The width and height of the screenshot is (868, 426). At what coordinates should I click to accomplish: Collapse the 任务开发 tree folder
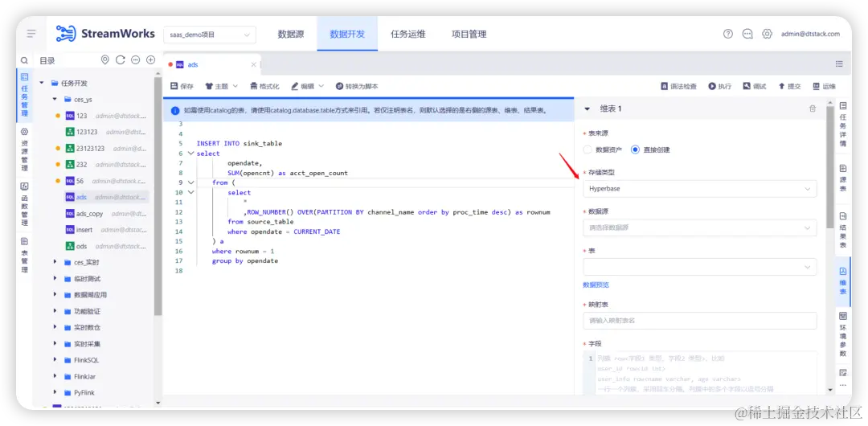click(x=42, y=83)
